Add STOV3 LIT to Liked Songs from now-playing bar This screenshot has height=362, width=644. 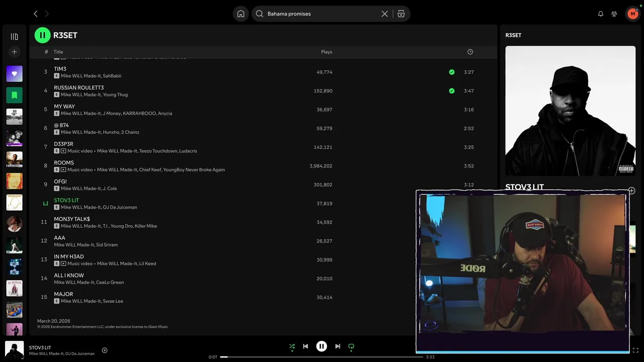(x=105, y=350)
